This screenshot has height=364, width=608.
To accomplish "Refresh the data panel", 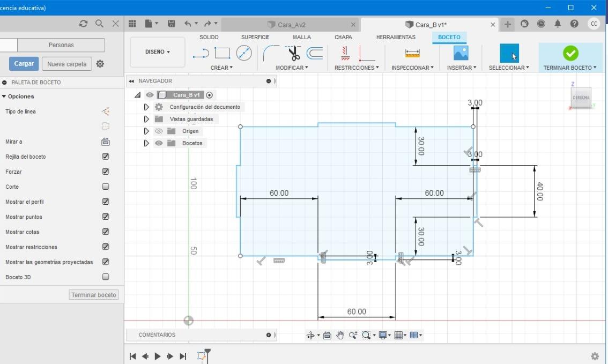I will pos(83,24).
